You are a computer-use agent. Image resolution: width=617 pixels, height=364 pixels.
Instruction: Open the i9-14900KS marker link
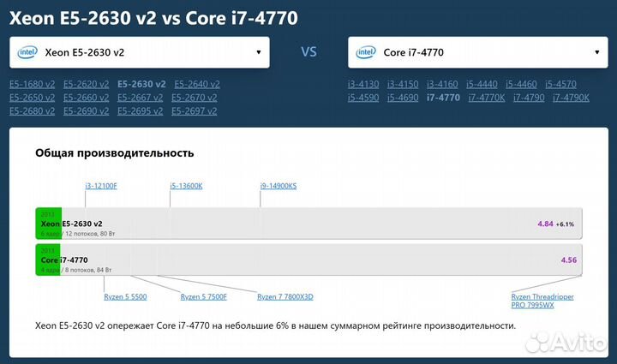point(279,186)
